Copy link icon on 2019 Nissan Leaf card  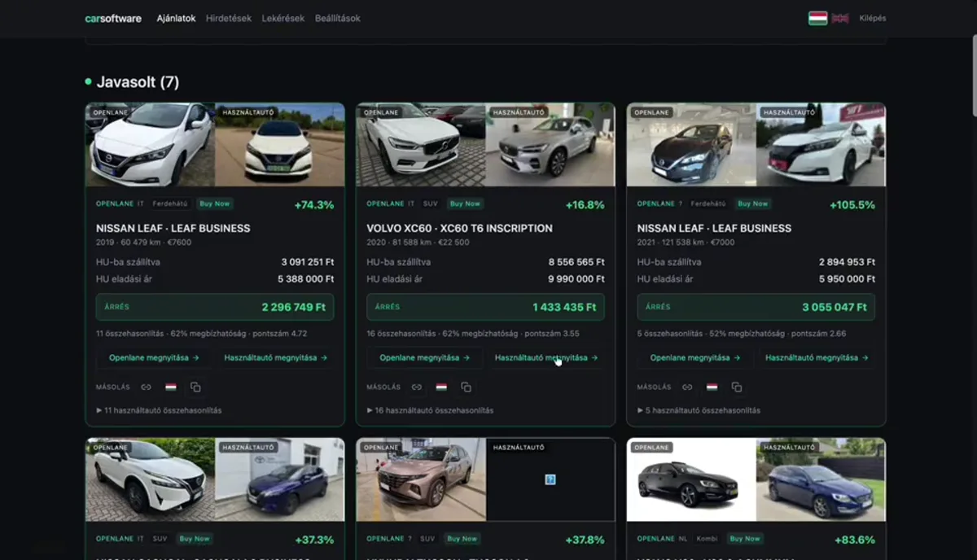coord(146,387)
